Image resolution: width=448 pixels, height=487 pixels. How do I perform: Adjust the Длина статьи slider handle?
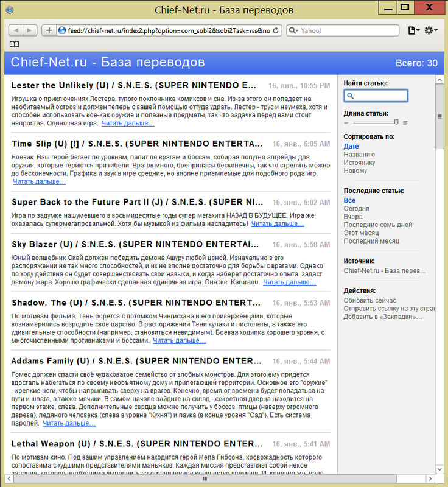396,122
